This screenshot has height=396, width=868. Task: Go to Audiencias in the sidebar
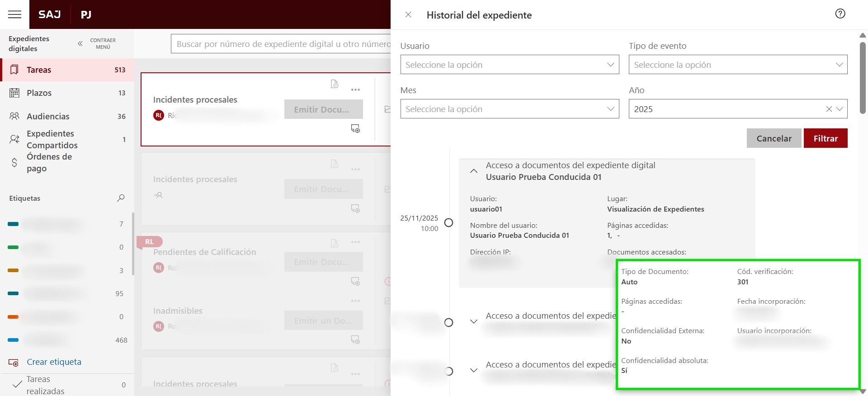(x=48, y=116)
